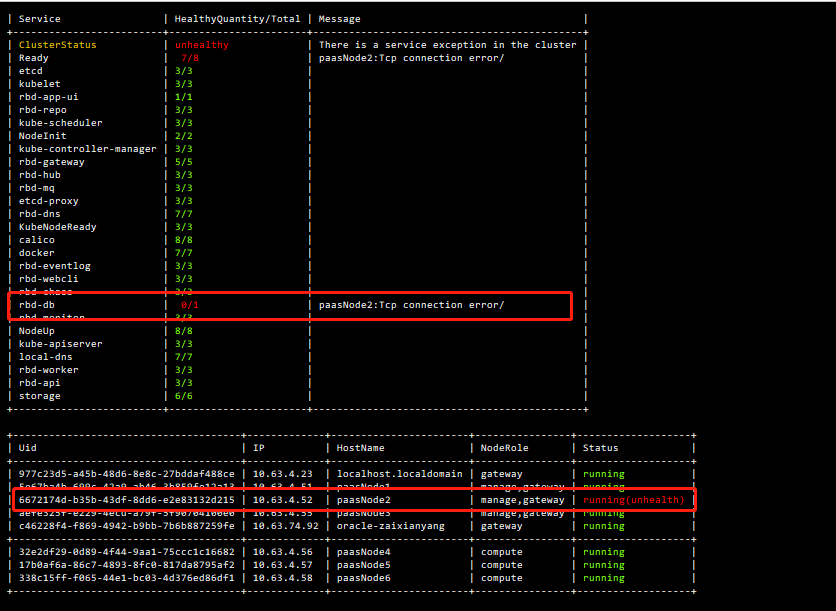Select the ClusterStatus row label
The height and width of the screenshot is (611, 836).
tap(58, 45)
